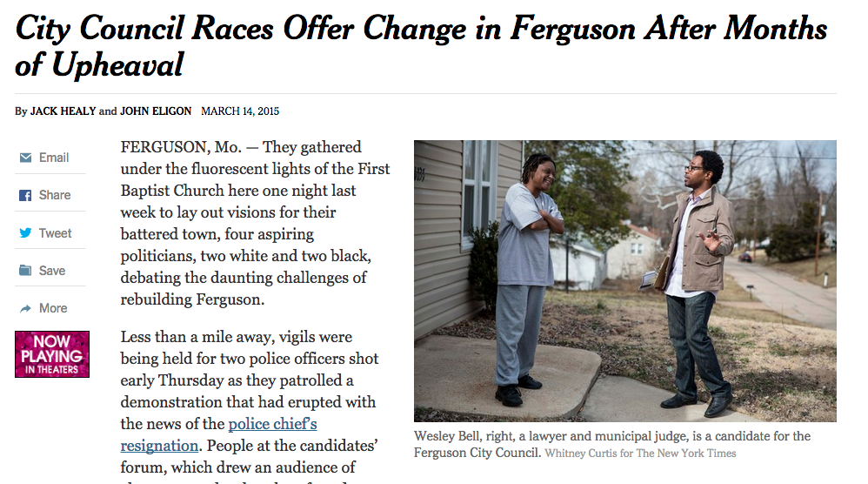Click the March 14, 2015 publication date
The image size is (868, 484).
click(240, 111)
